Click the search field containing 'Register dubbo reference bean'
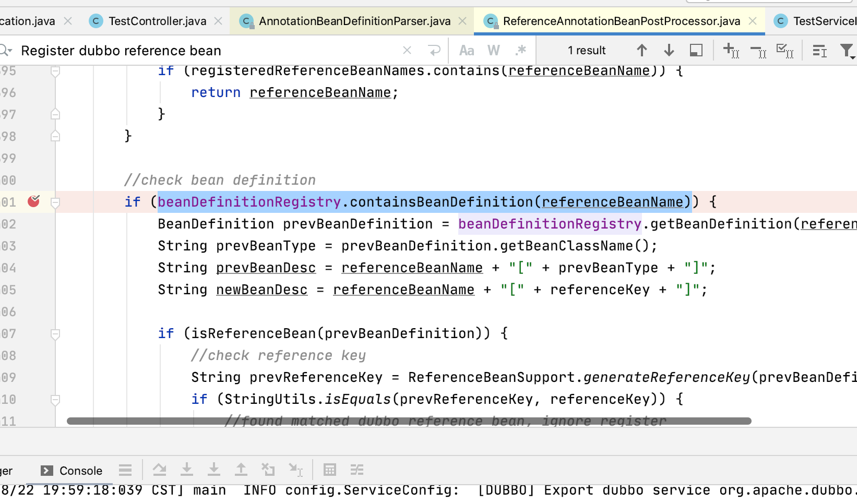 click(209, 50)
